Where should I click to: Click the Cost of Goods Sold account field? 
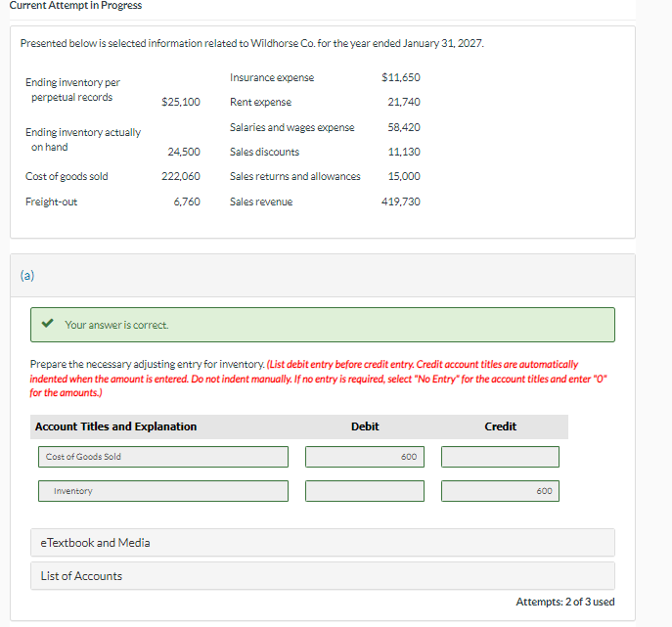(163, 457)
